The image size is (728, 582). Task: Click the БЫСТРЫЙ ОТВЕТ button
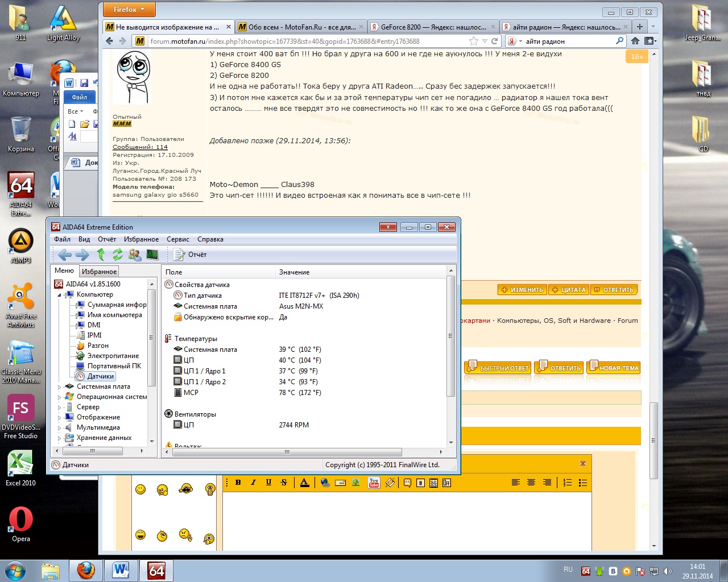(x=498, y=367)
